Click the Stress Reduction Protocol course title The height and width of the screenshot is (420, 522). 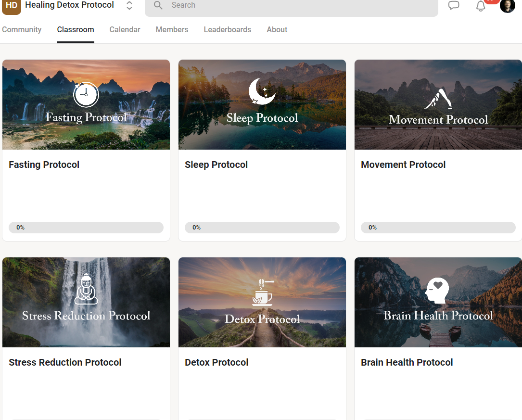pos(65,362)
